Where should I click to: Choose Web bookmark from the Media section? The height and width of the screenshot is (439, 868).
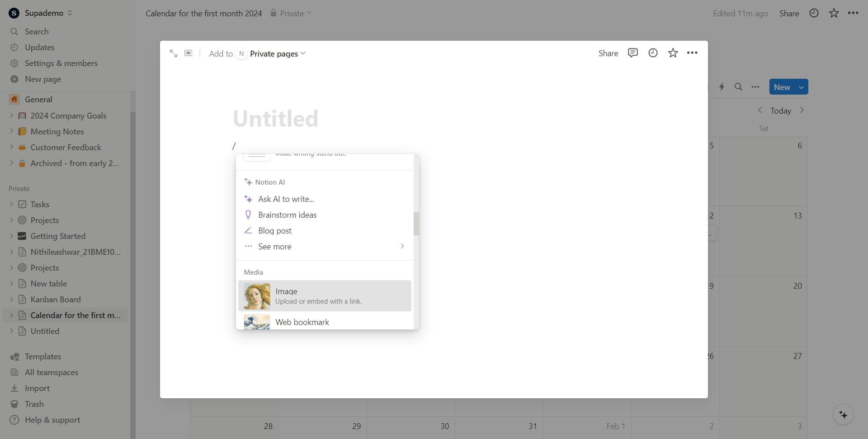(302, 322)
